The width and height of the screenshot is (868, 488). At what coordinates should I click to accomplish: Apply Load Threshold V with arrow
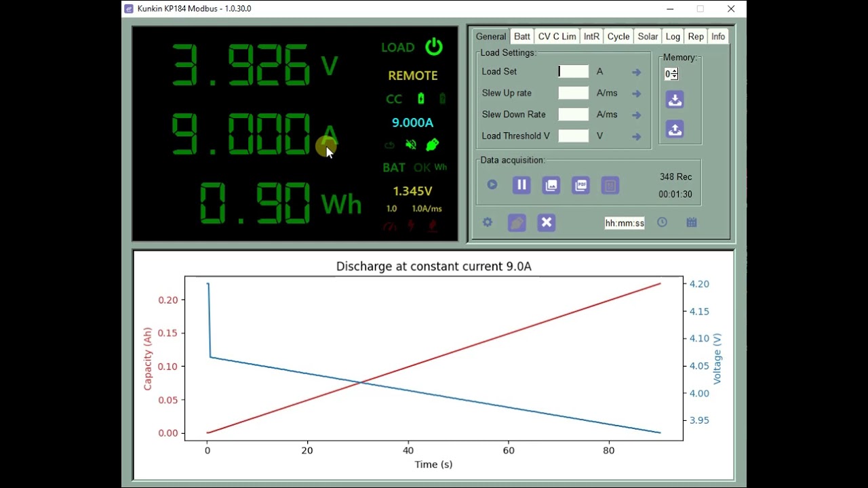click(636, 137)
